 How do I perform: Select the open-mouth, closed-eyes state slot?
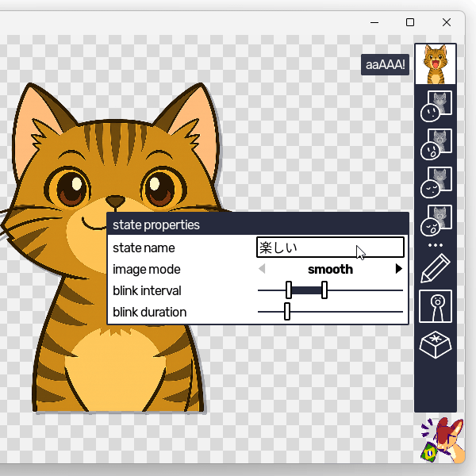click(435, 221)
